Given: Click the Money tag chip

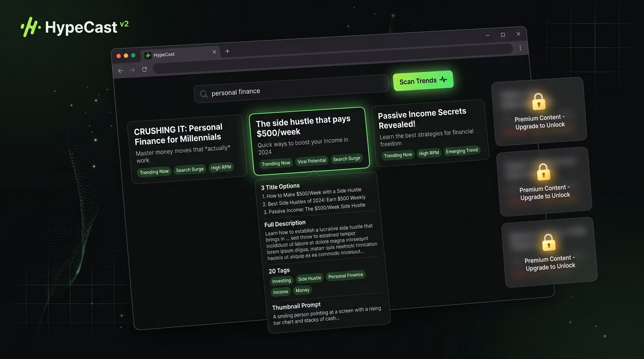Looking at the screenshot, I should coord(303,290).
